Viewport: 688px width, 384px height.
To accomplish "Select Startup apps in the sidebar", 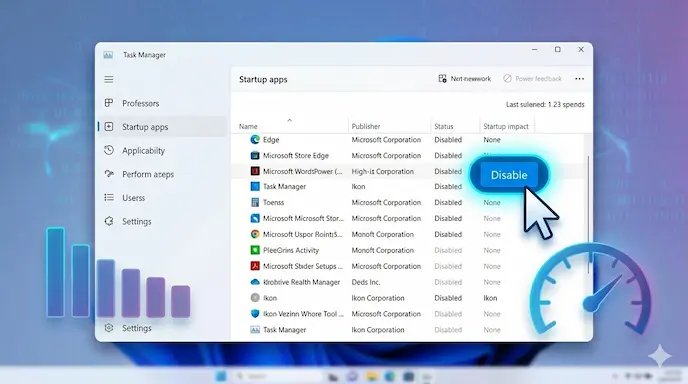I will point(162,127).
